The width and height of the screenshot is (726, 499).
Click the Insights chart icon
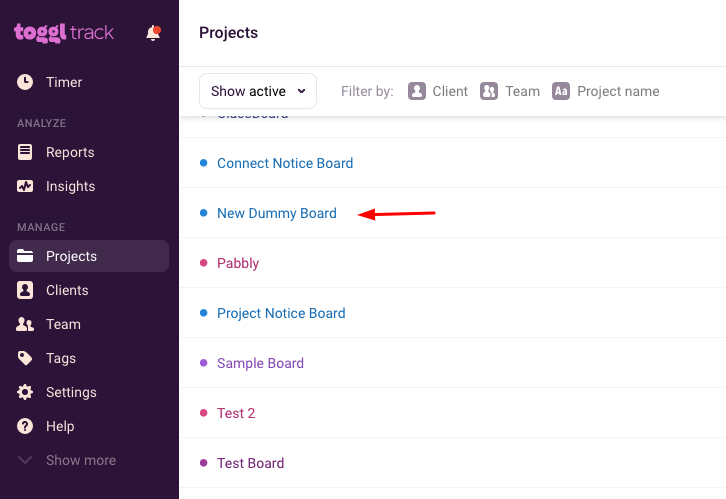click(x=25, y=186)
